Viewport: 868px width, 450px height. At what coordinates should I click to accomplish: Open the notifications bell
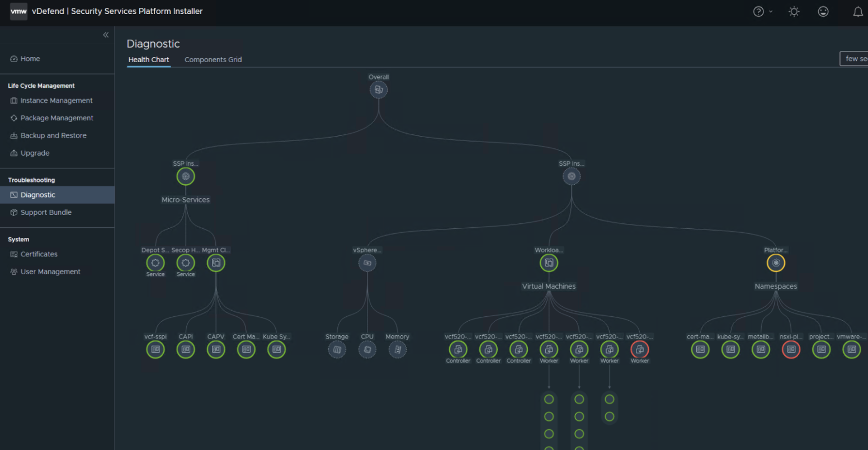[857, 12]
